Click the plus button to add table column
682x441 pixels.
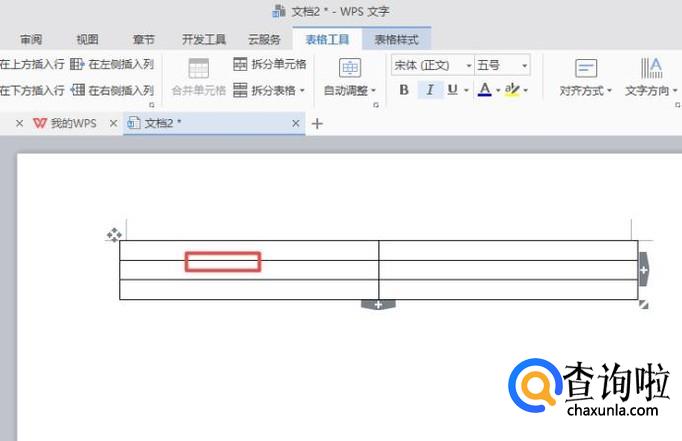(x=643, y=270)
